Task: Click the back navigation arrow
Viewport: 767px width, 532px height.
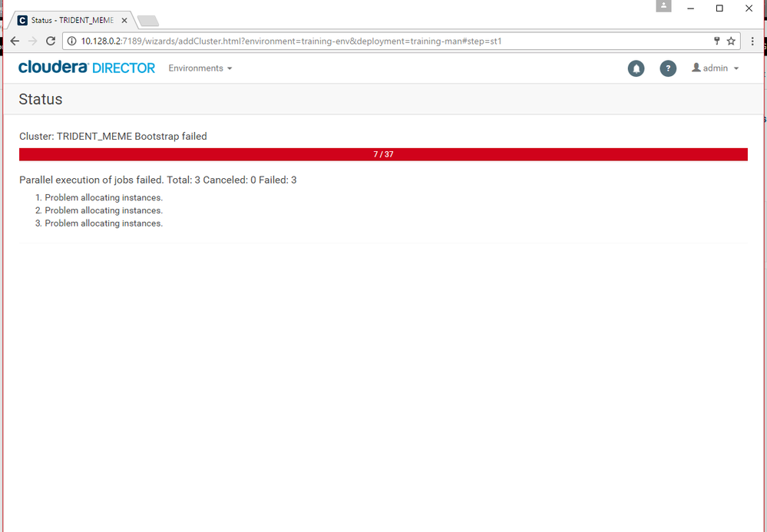Action: [14, 41]
